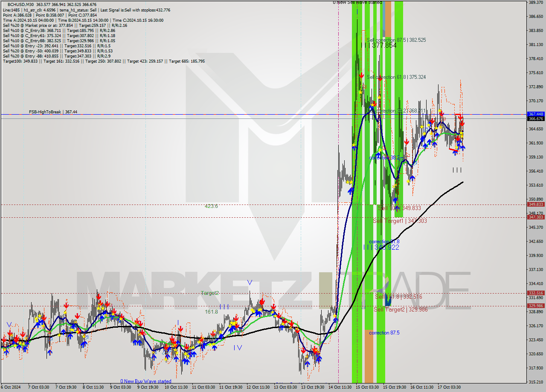The image size is (546, 392).
Task: Click the red 329.986 price axis tag
Action: coord(536,306)
